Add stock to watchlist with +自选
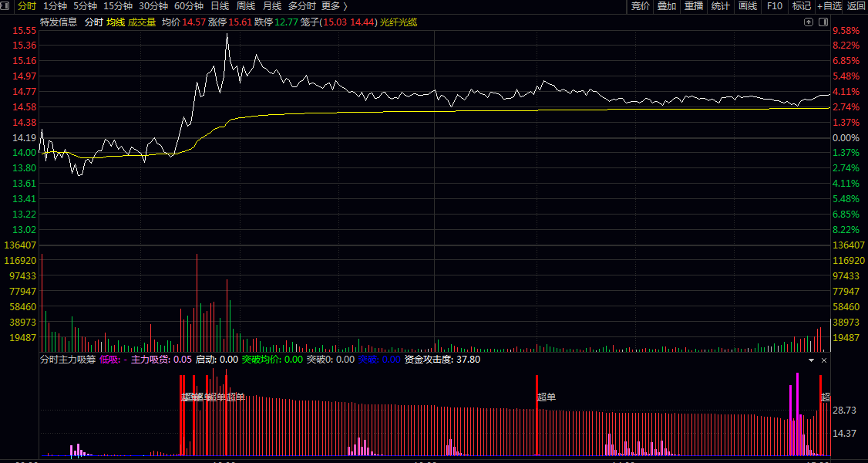Viewport: 868px width, 463px height. pos(829,6)
